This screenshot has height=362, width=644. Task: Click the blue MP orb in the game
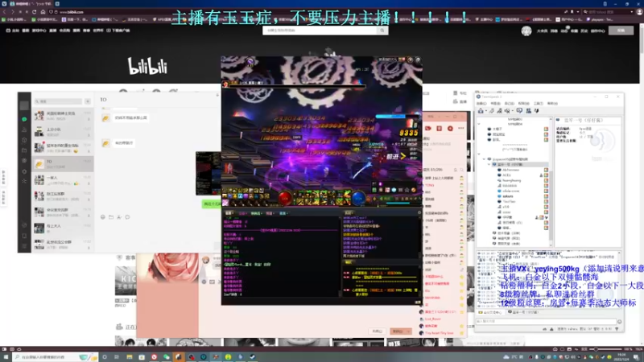pos(358,199)
